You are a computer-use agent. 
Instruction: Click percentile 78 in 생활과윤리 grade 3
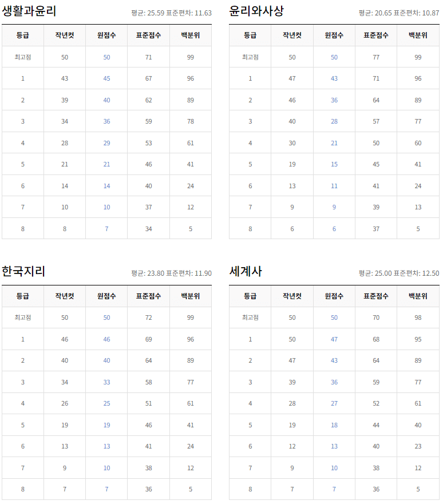click(191, 121)
